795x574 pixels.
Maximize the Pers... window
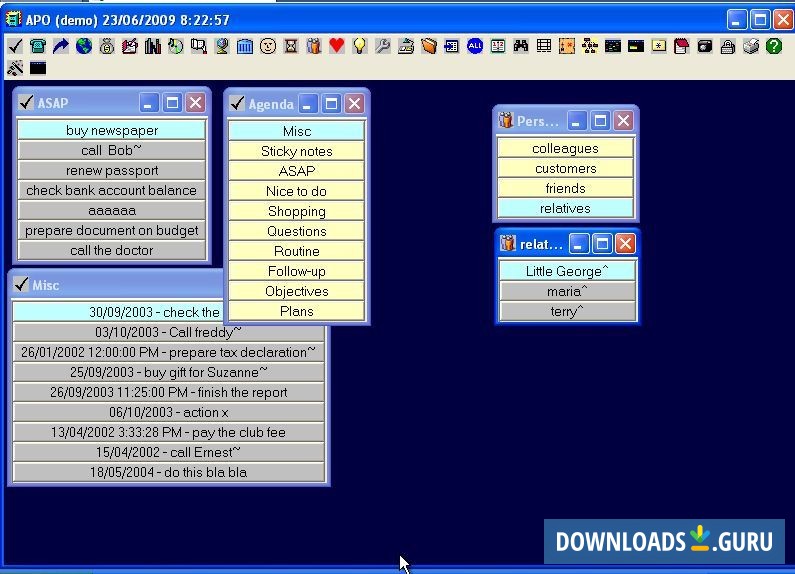(600, 121)
